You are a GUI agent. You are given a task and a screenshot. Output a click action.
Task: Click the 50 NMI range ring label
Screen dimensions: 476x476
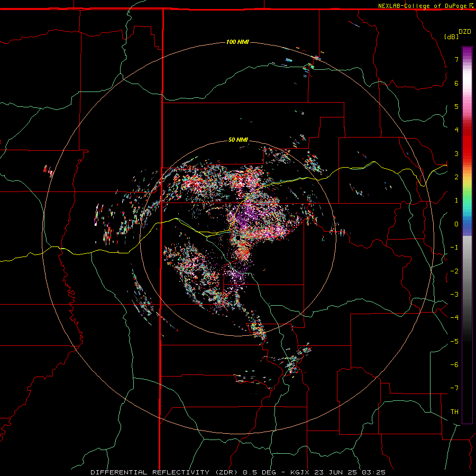pos(238,140)
